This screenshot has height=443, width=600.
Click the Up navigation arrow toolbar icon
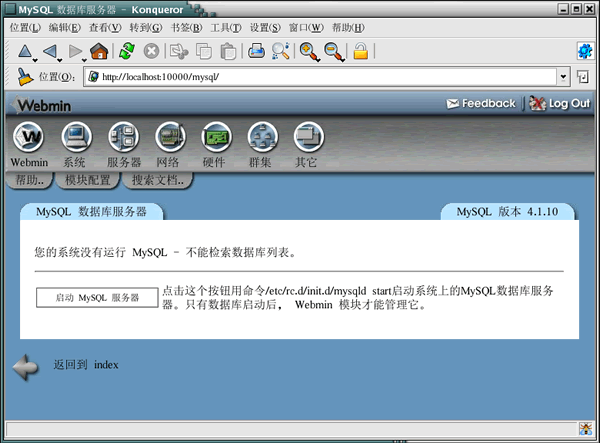pos(24,51)
